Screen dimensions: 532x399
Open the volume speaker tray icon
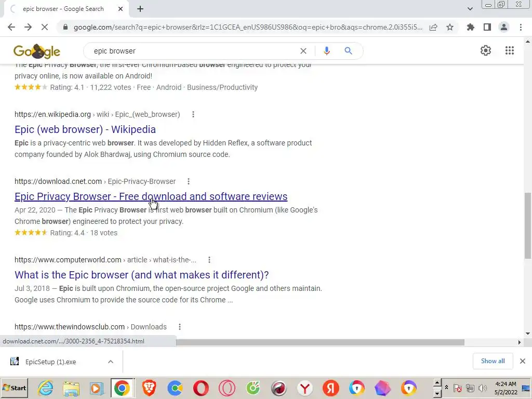[x=482, y=388]
